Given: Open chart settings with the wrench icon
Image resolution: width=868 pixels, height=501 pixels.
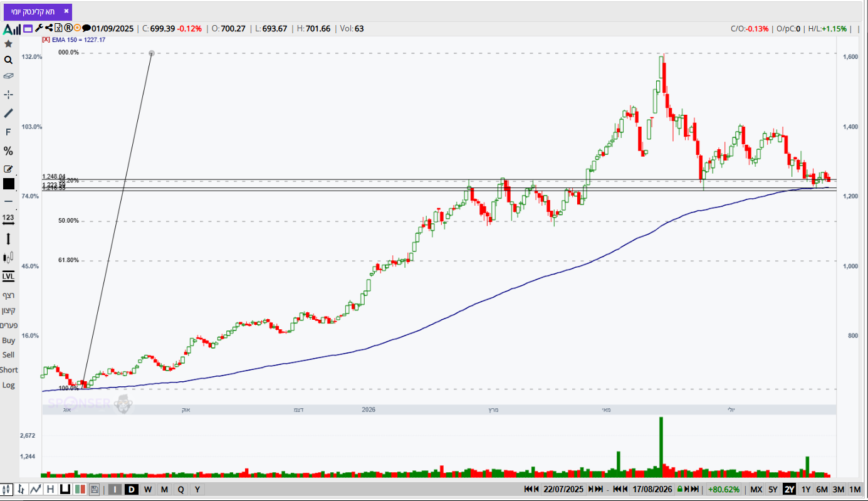Looking at the screenshot, I should tap(38, 28).
